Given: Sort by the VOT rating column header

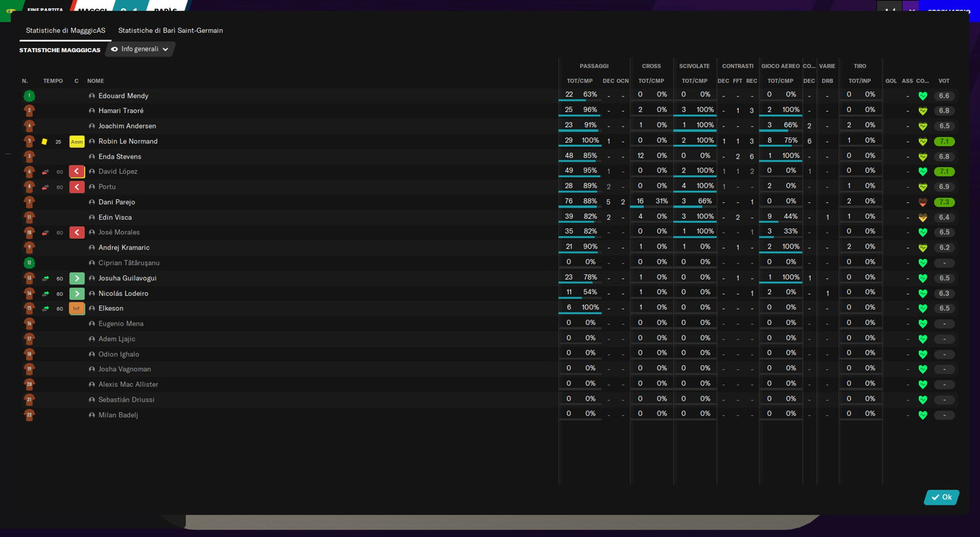Looking at the screenshot, I should point(944,81).
